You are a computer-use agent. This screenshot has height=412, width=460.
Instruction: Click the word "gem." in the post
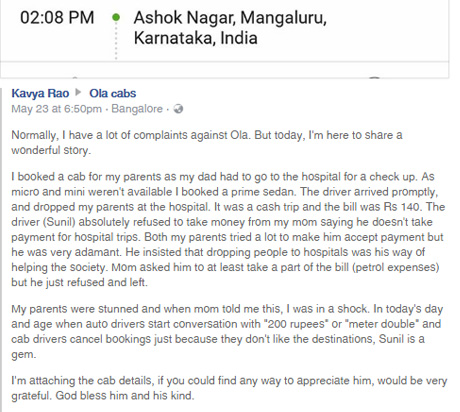pos(24,354)
